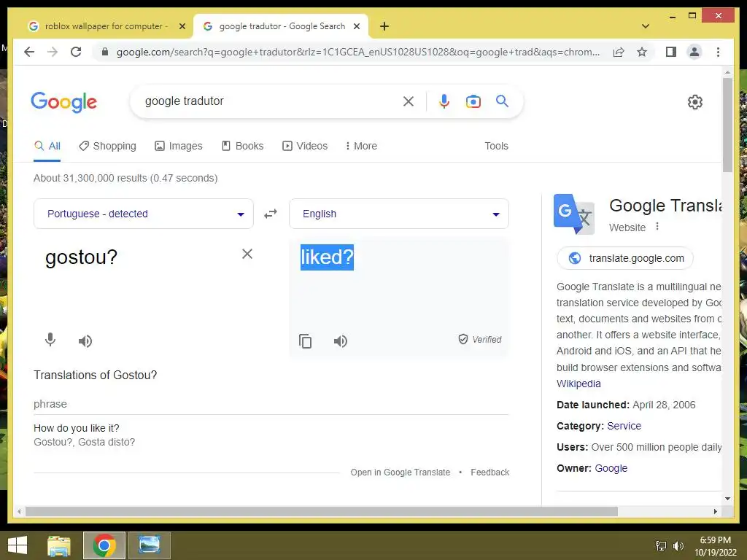Swap the translation languages
The width and height of the screenshot is (747, 560).
pyautogui.click(x=271, y=214)
